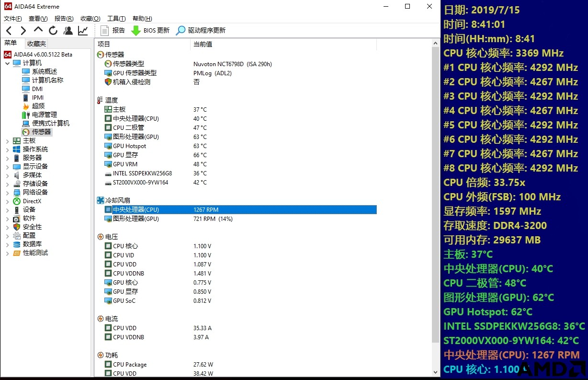Click the 电源管理 battery icon
Screen dimensions: 588x380
[x=26, y=115]
